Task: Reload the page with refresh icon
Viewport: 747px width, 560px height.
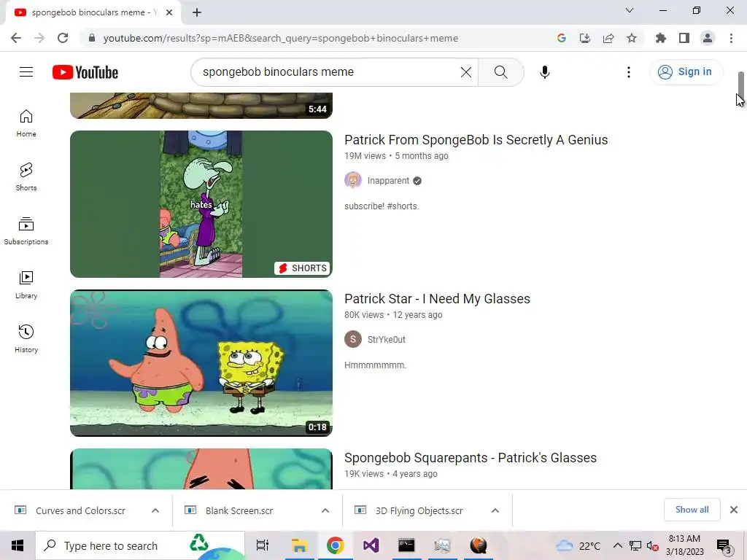Action: coord(63,38)
